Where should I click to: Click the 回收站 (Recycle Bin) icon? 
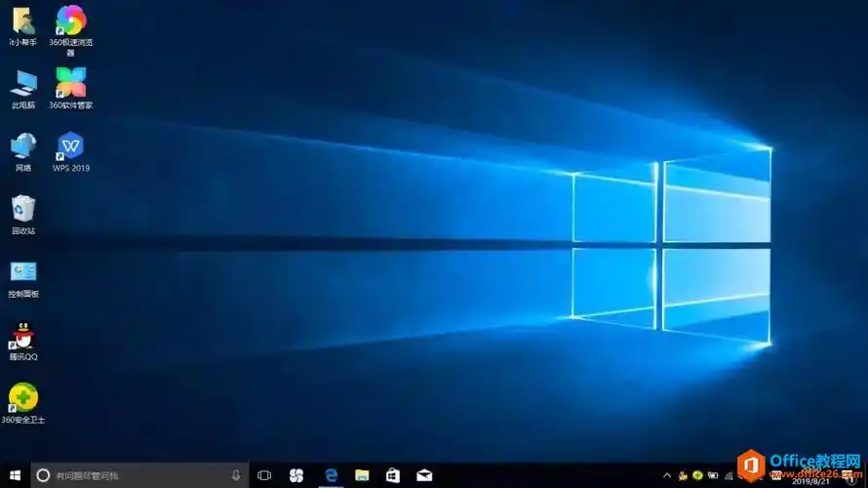click(22, 209)
